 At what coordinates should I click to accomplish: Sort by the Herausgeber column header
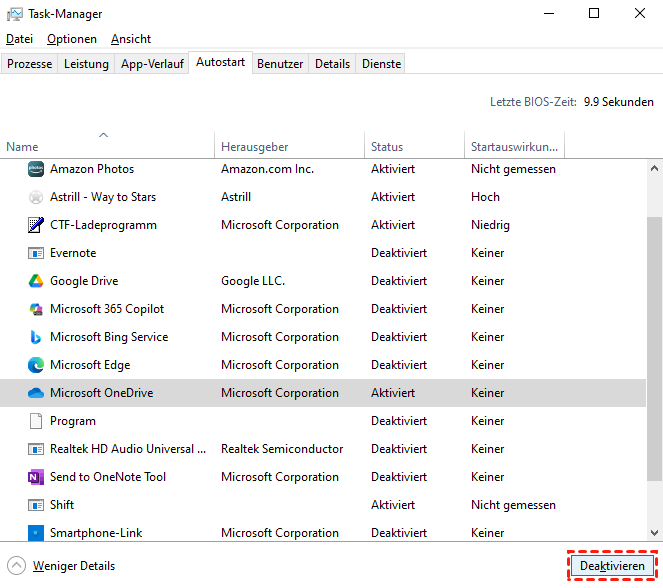254,147
